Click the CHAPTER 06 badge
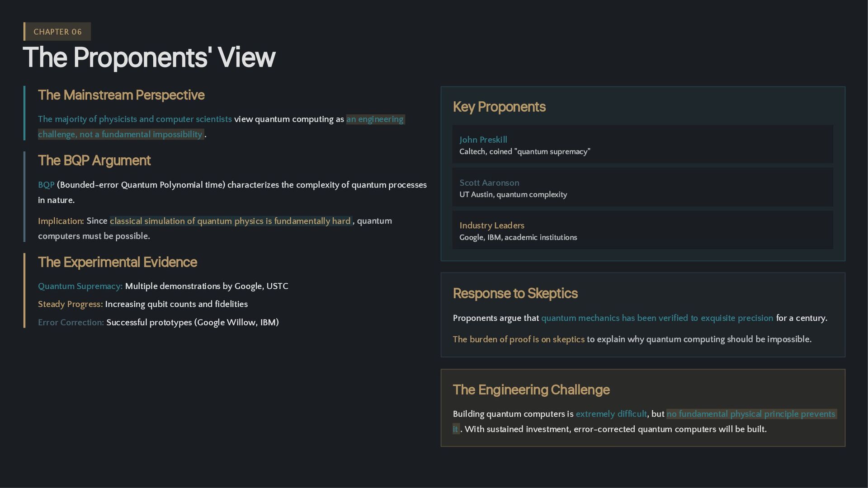The width and height of the screenshot is (868, 488). coord(57,32)
